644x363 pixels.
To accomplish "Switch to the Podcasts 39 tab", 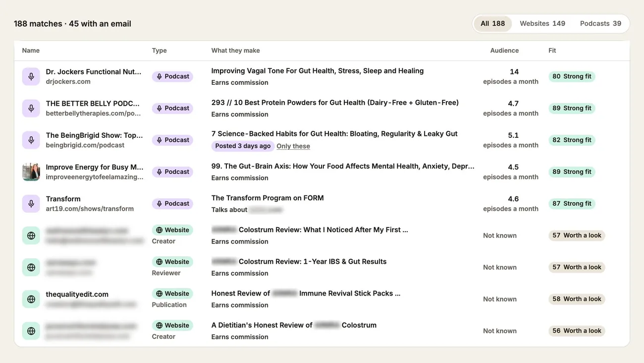I will pos(600,23).
